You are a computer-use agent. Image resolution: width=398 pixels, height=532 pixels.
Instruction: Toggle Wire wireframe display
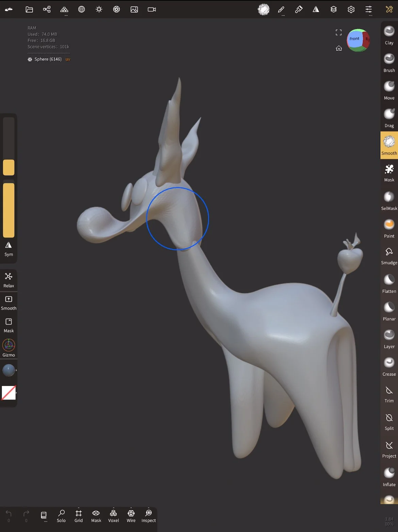click(131, 516)
